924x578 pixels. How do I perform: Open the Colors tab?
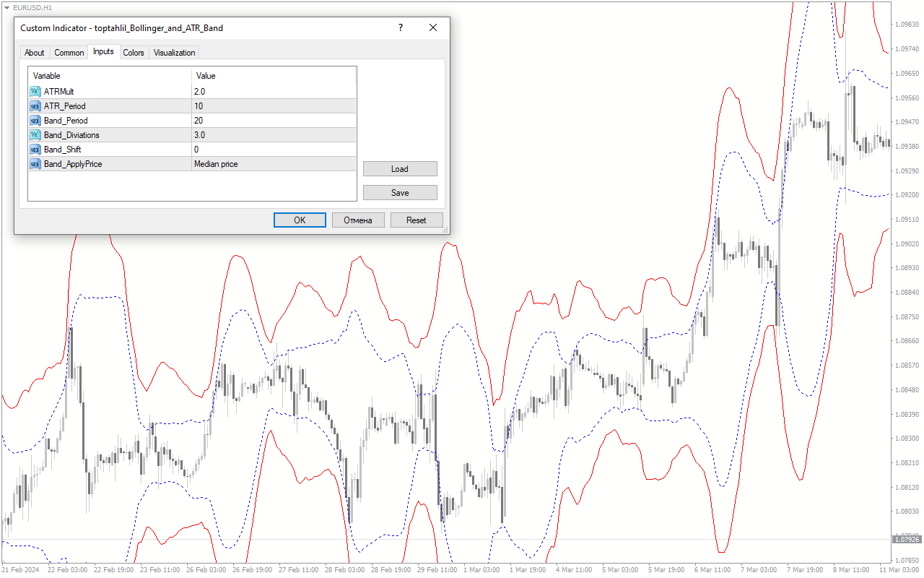(x=134, y=53)
